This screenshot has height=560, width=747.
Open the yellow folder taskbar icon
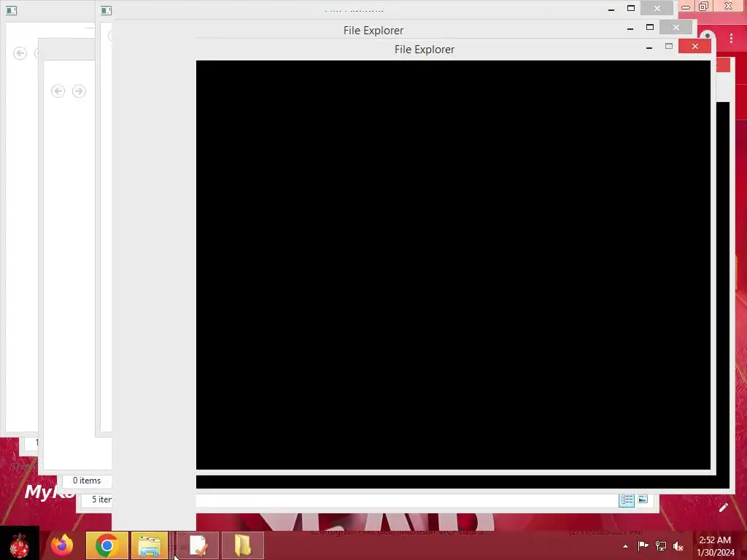(242, 545)
